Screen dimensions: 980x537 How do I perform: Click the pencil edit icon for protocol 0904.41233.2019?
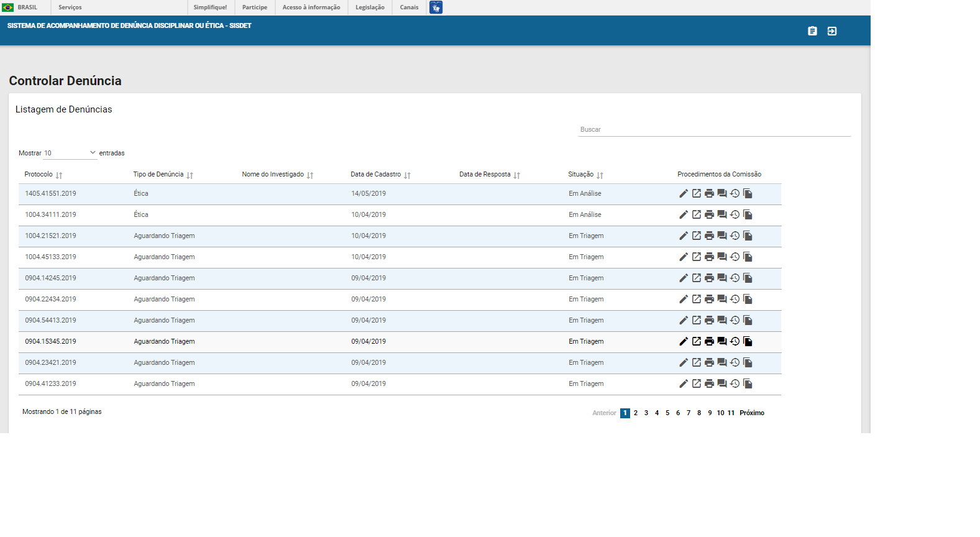pyautogui.click(x=683, y=383)
